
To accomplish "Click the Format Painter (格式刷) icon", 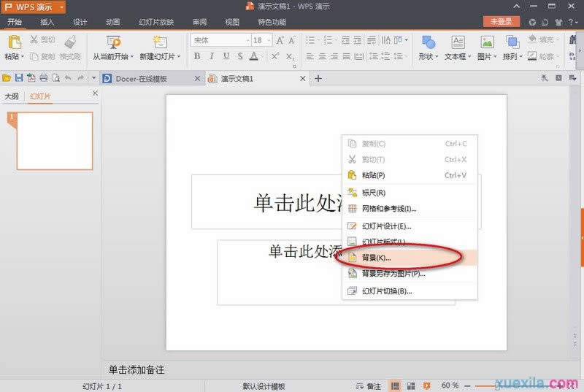I will [71, 42].
